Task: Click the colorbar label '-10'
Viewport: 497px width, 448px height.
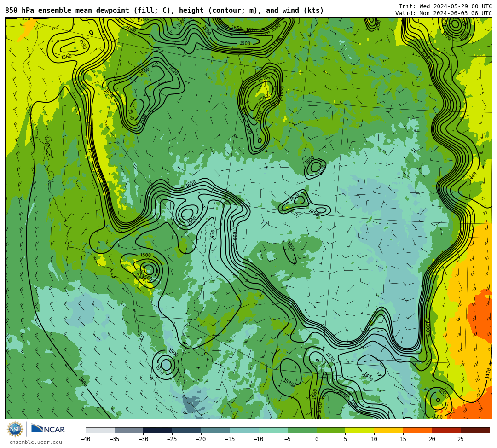Action: 259,439
